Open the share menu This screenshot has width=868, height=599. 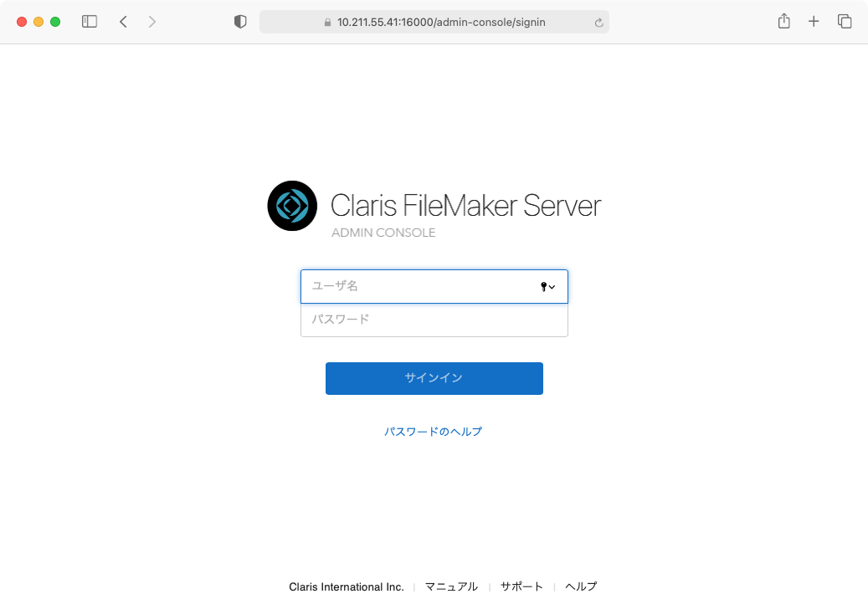pos(783,21)
